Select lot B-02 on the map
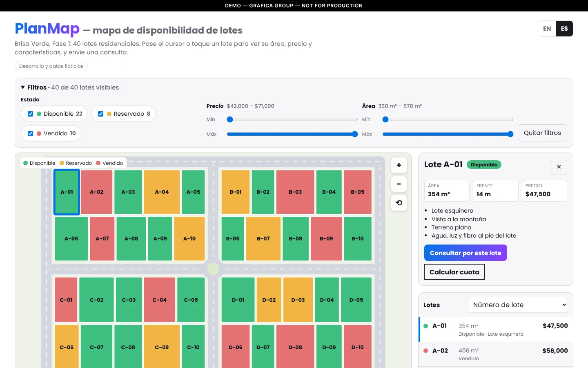This screenshot has height=368, width=588. 263,192
